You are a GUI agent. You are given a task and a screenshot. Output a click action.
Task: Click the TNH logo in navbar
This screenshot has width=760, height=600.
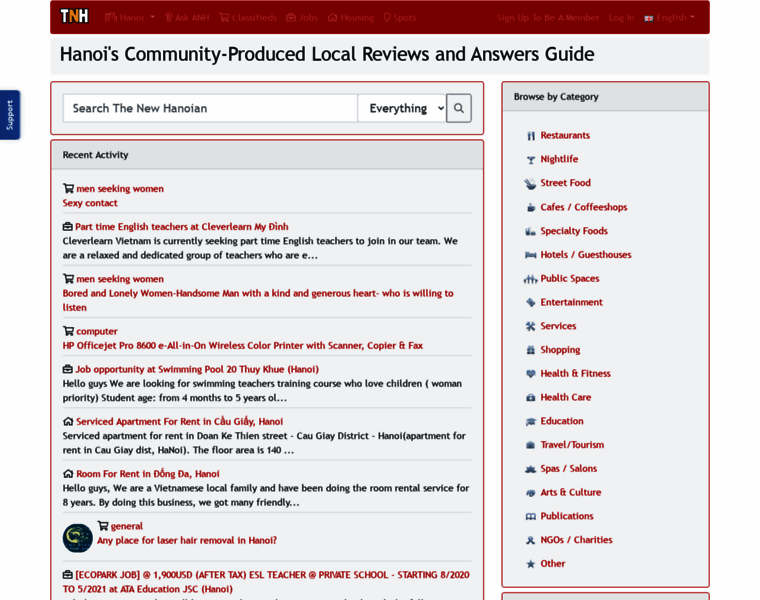pos(74,16)
